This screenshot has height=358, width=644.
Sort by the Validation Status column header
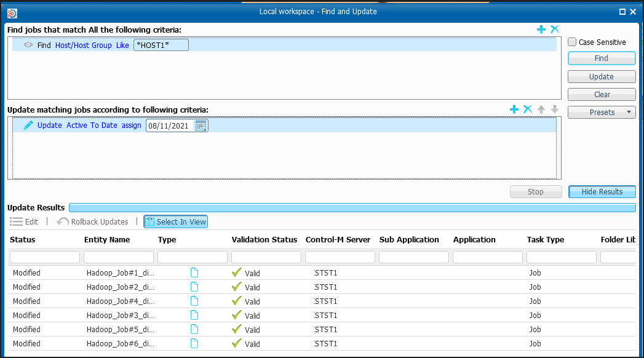pyautogui.click(x=264, y=240)
